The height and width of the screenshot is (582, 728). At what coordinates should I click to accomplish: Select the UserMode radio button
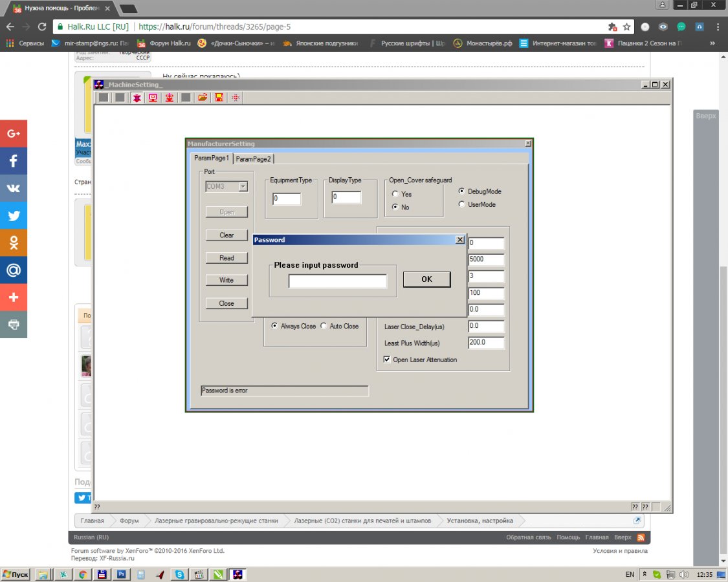pyautogui.click(x=461, y=204)
